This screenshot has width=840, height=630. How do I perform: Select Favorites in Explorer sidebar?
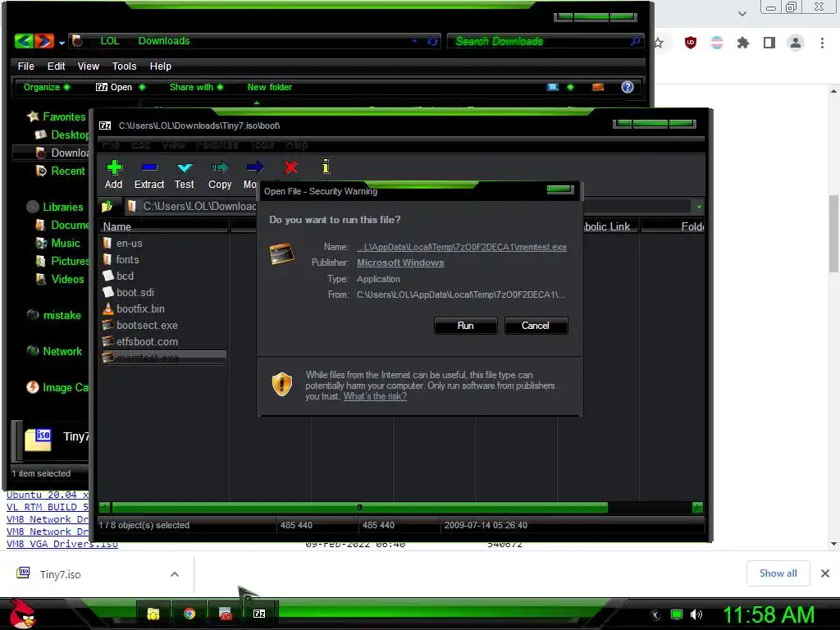pyautogui.click(x=57, y=116)
